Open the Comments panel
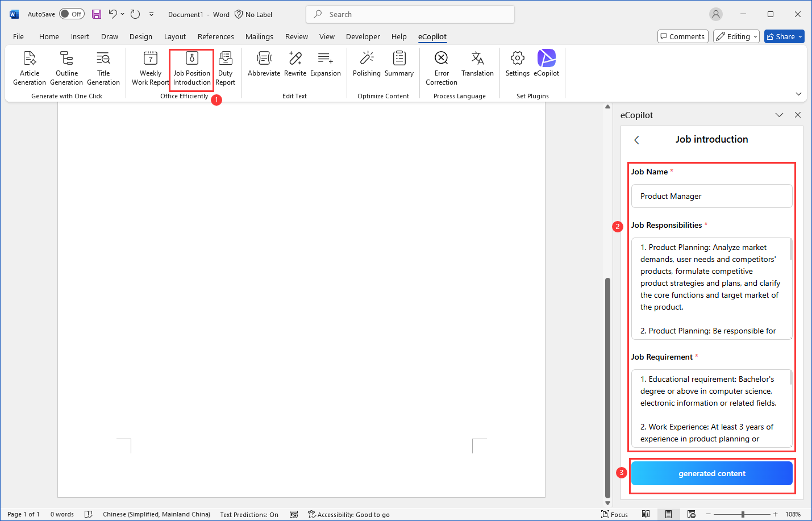This screenshot has height=521, width=812. pyautogui.click(x=682, y=36)
